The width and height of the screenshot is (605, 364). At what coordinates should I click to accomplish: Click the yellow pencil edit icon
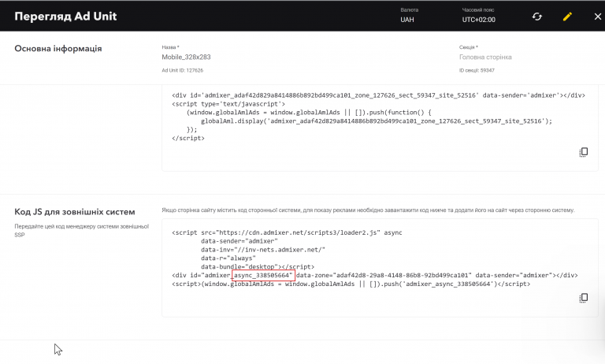[567, 17]
